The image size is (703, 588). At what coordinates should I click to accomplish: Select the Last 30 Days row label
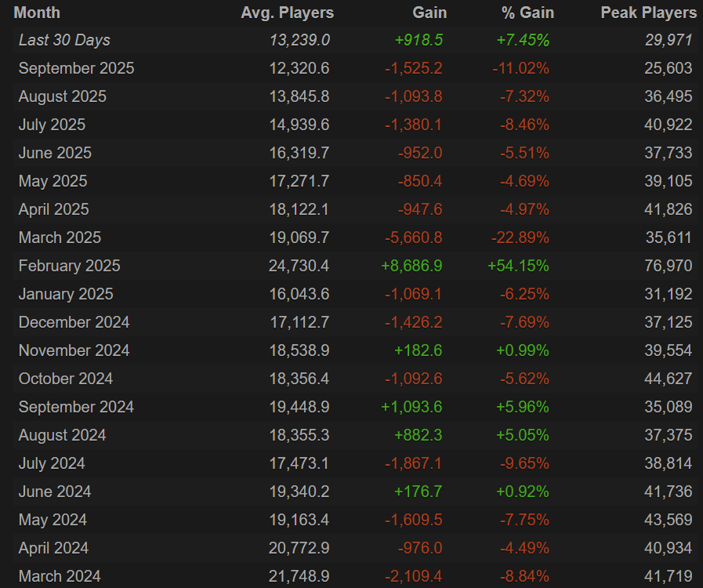click(64, 40)
